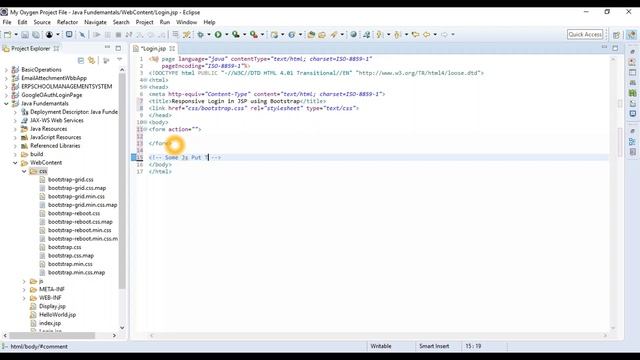Select index.jsp file

[x=50, y=323]
